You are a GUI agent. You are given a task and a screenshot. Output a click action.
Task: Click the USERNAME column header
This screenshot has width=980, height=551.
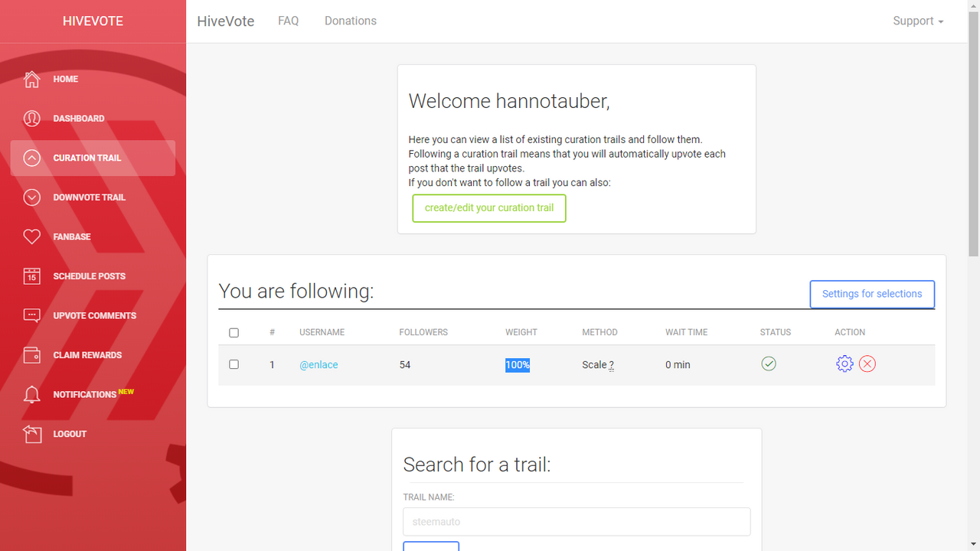tap(322, 332)
